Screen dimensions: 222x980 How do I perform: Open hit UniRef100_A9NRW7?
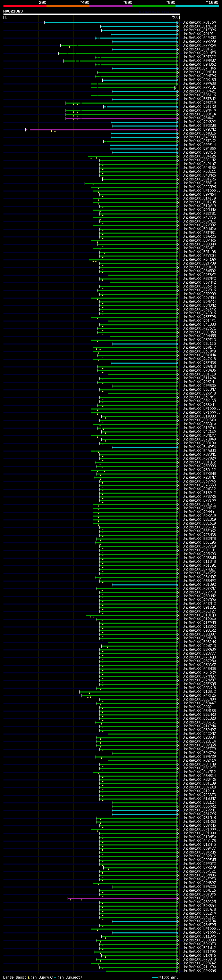tap(199, 60)
